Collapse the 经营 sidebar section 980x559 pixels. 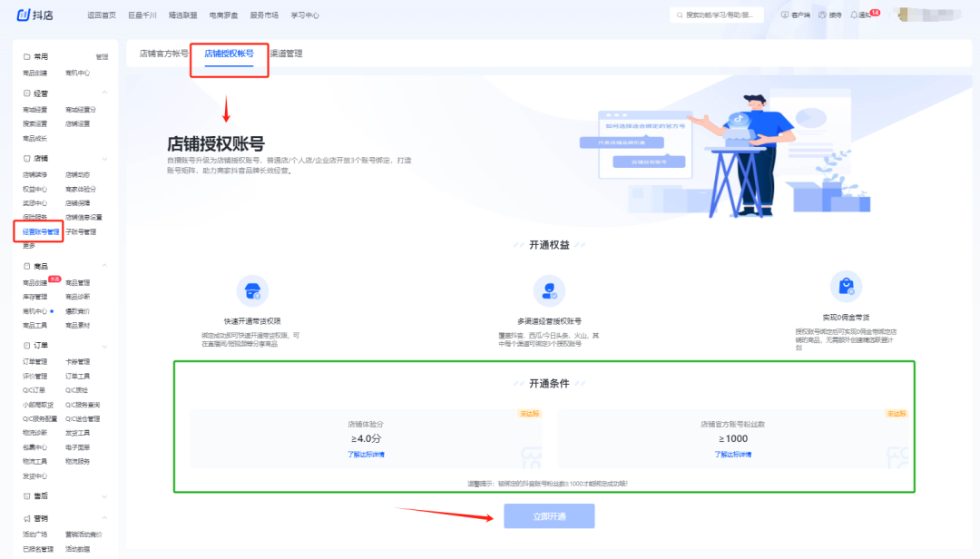103,93
